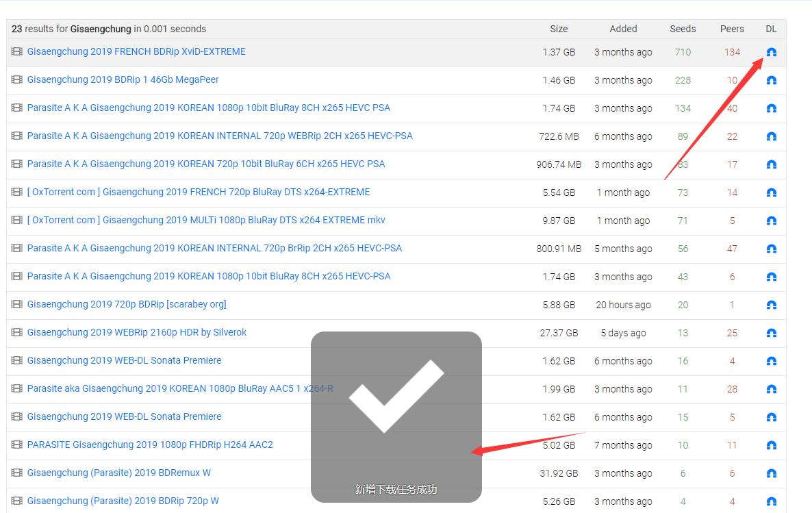812x513 pixels.
Task: Click film icon beside 720p BDRip scarabey org
Action: pyautogui.click(x=16, y=304)
